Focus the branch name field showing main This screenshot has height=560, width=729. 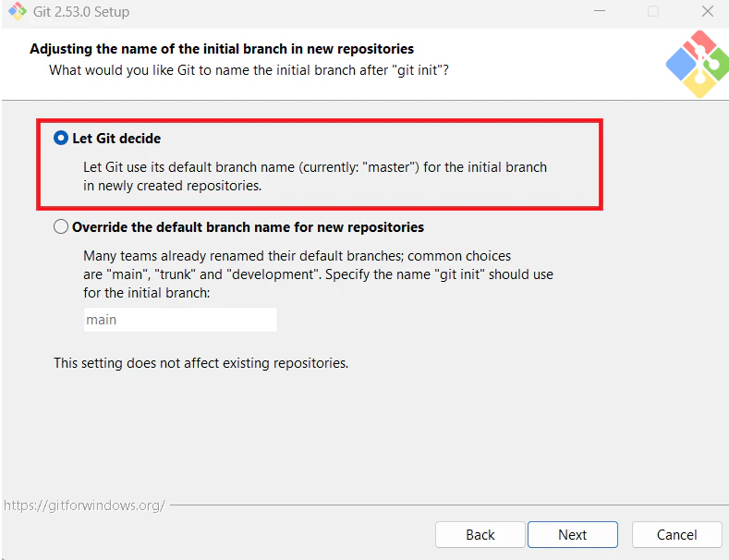coord(180,320)
